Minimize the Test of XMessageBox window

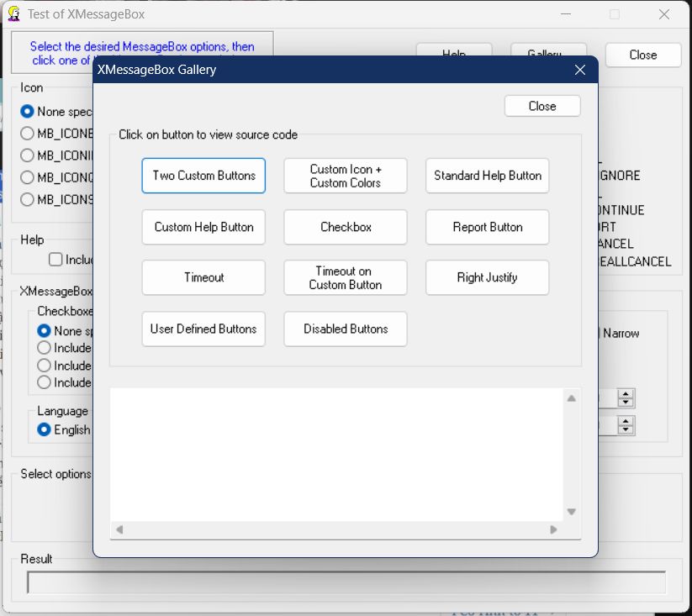566,14
